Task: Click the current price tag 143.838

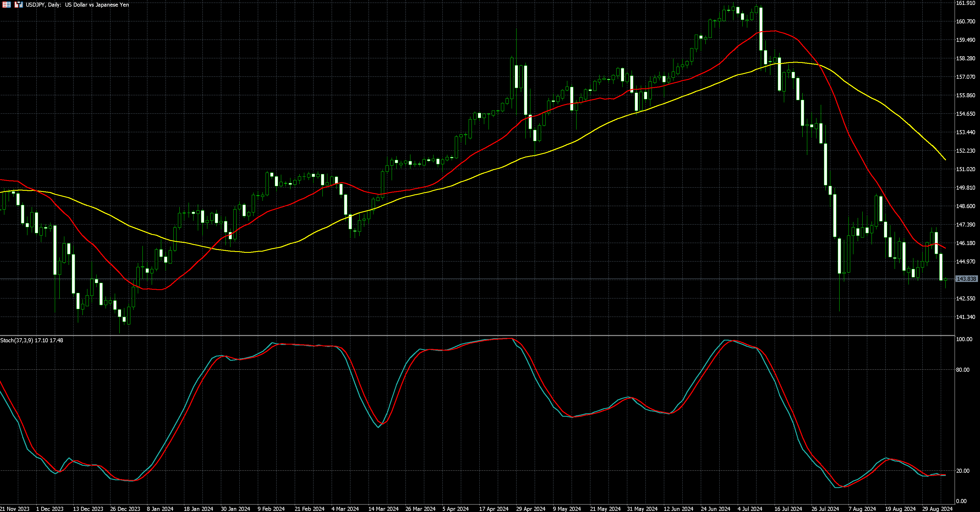Action: [x=966, y=279]
